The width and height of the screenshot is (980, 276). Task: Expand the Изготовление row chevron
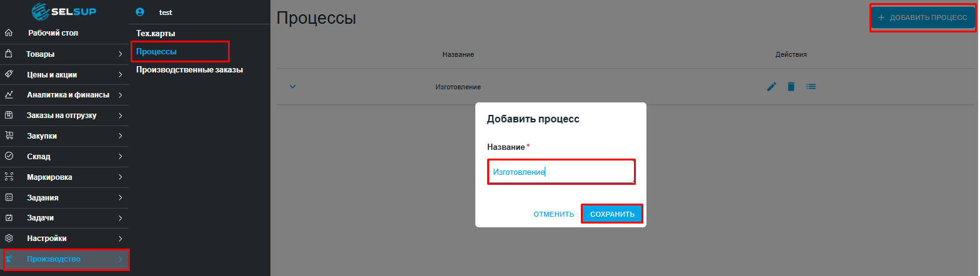click(x=292, y=87)
